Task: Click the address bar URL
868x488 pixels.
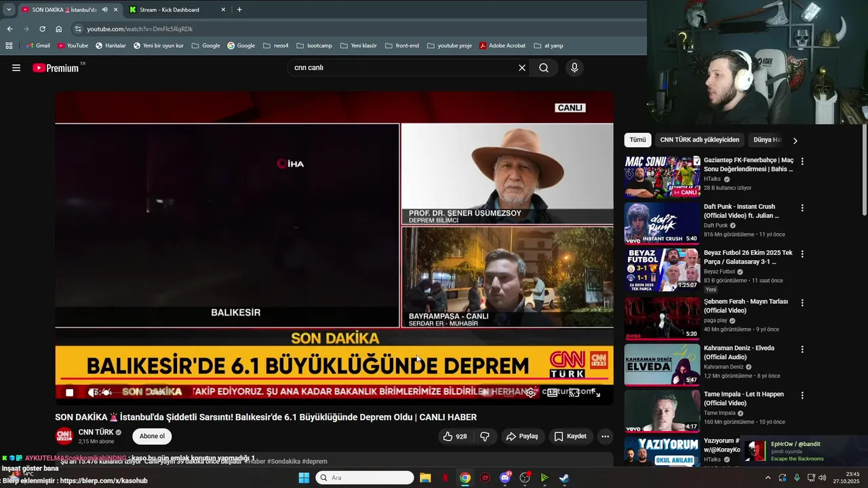Action: [140, 29]
